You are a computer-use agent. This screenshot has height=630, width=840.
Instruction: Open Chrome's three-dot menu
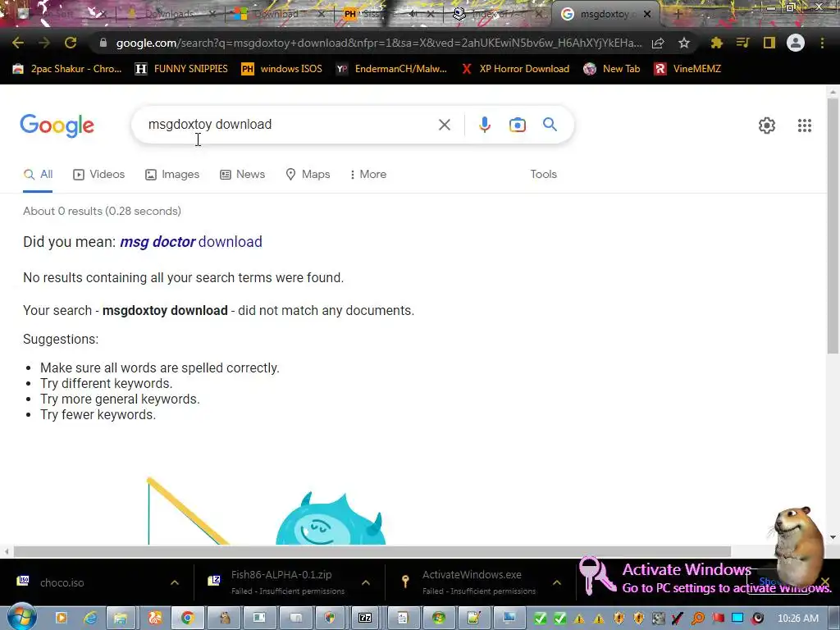[x=822, y=43]
